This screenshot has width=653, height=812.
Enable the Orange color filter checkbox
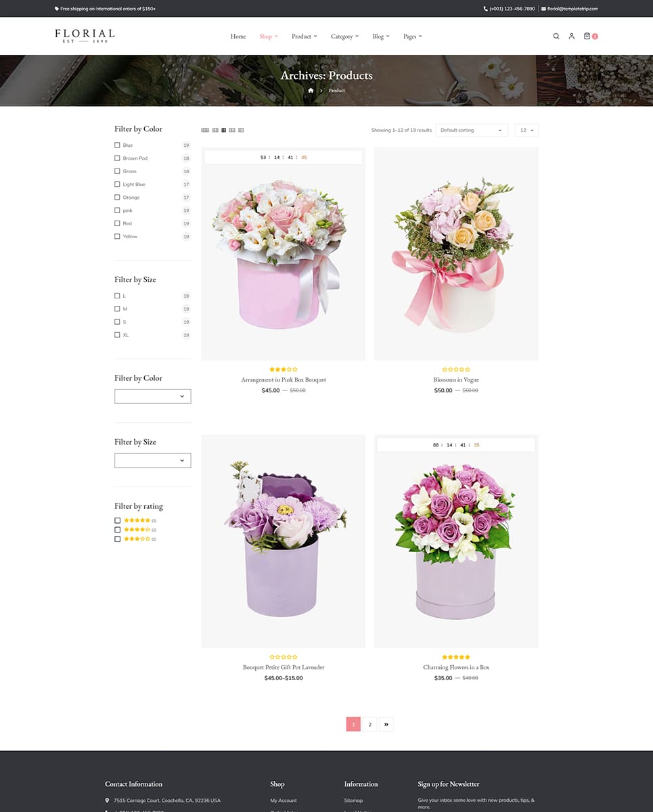[x=117, y=198]
